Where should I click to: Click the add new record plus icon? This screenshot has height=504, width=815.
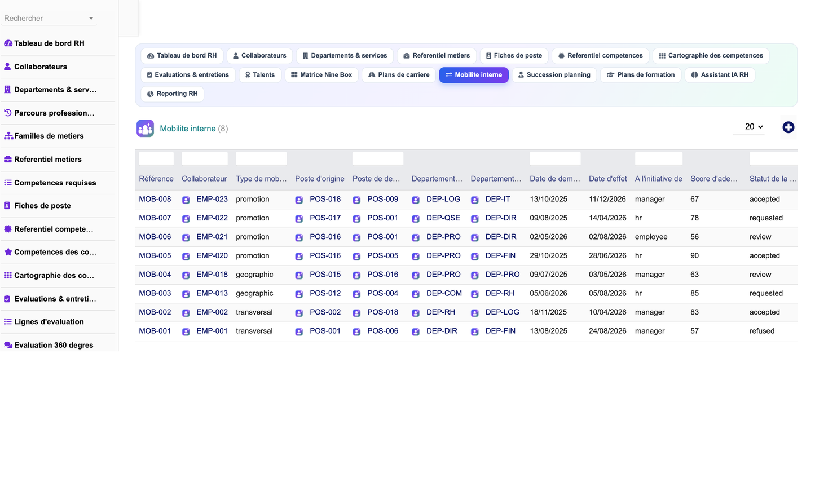pos(788,127)
